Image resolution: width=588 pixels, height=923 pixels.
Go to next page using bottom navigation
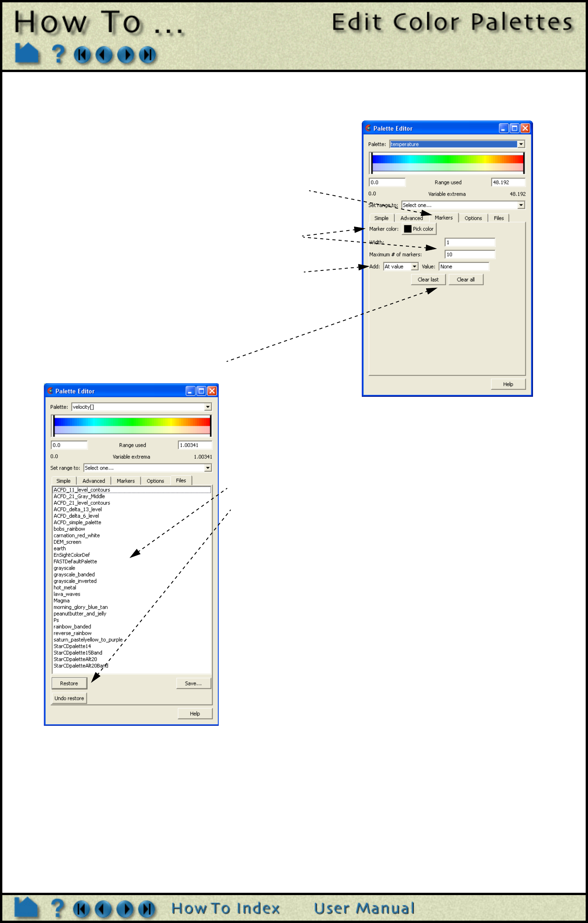point(125,909)
